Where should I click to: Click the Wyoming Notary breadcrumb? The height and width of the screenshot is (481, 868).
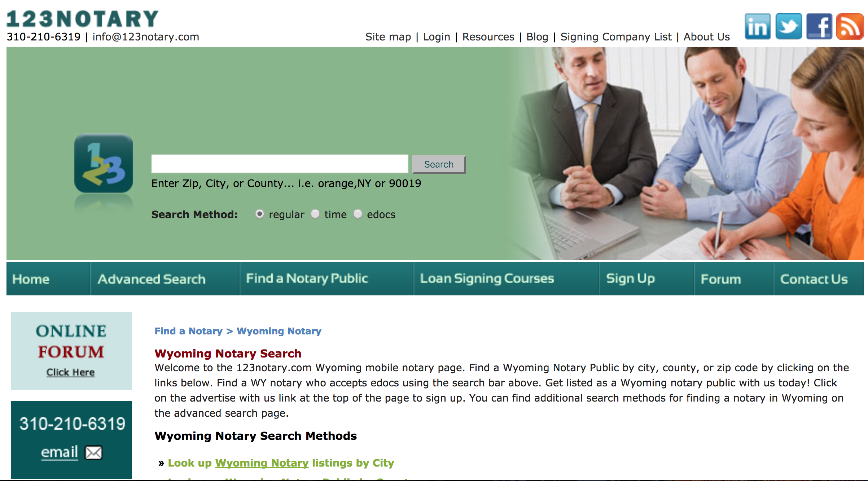279,331
